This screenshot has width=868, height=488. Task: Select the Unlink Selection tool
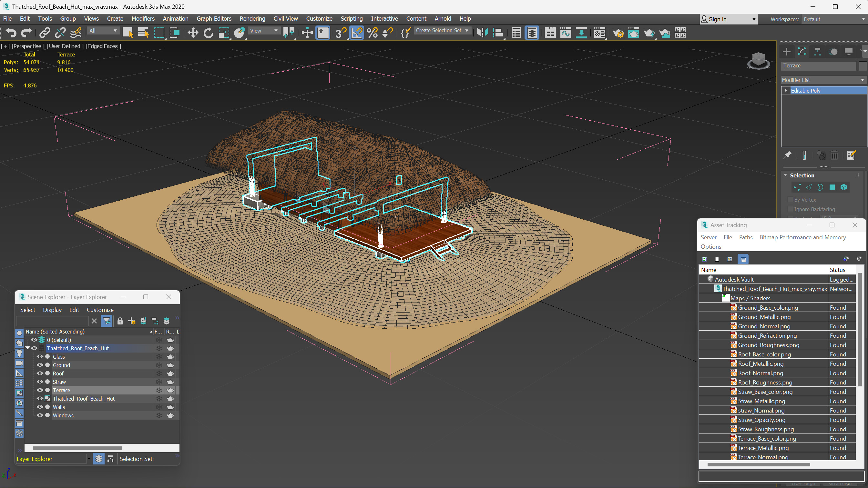[x=60, y=33]
